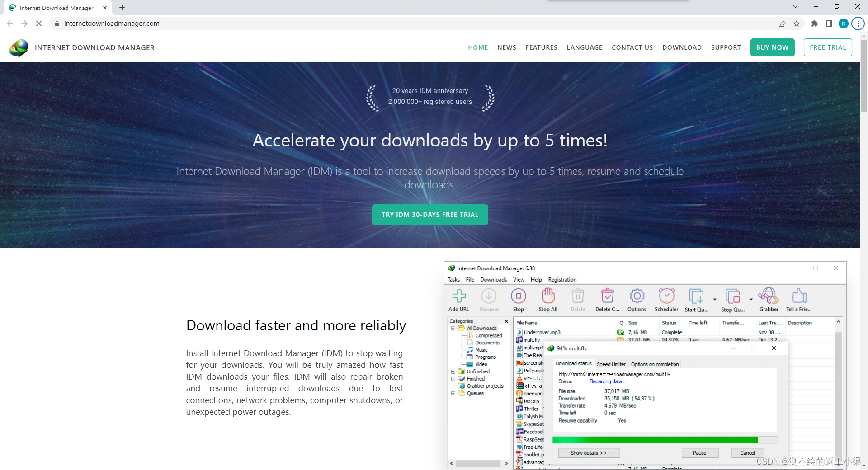Select the Video category
The height and width of the screenshot is (470, 868).
point(481,365)
